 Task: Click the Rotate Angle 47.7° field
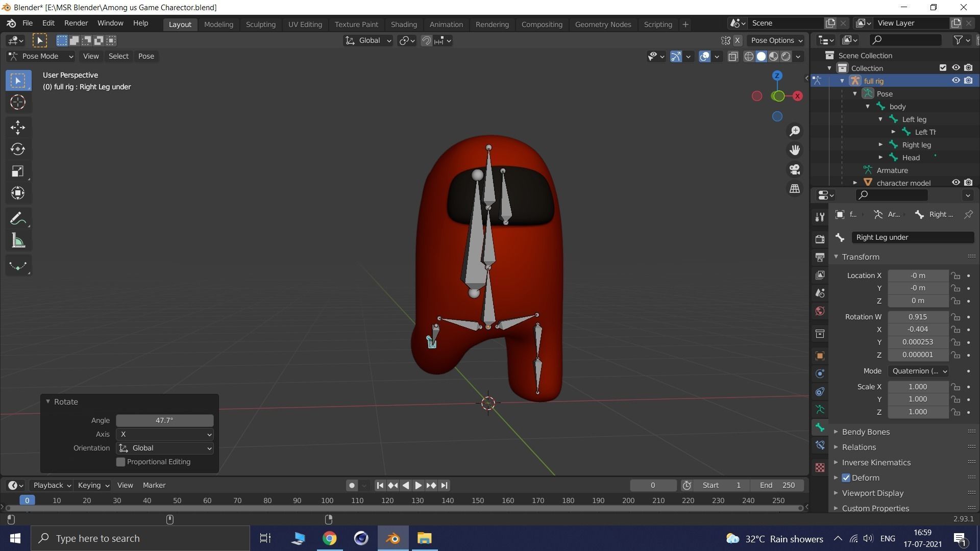(164, 420)
